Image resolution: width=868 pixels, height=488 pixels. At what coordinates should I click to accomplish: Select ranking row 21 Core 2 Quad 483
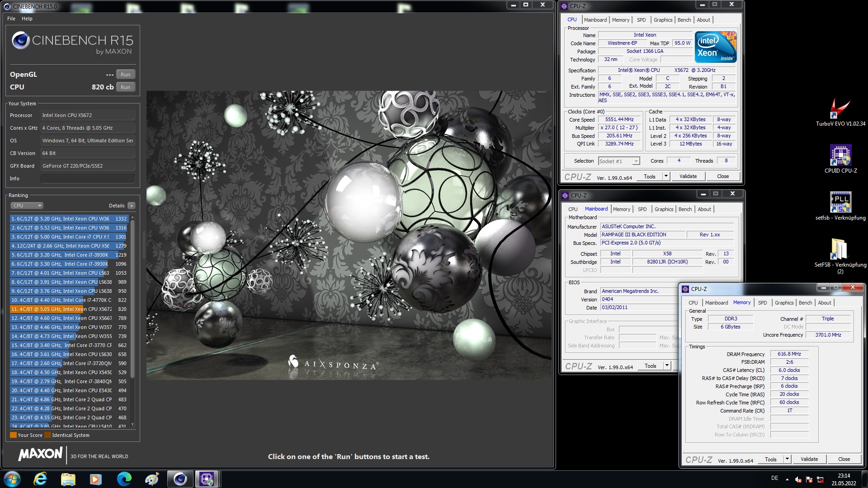point(69,399)
